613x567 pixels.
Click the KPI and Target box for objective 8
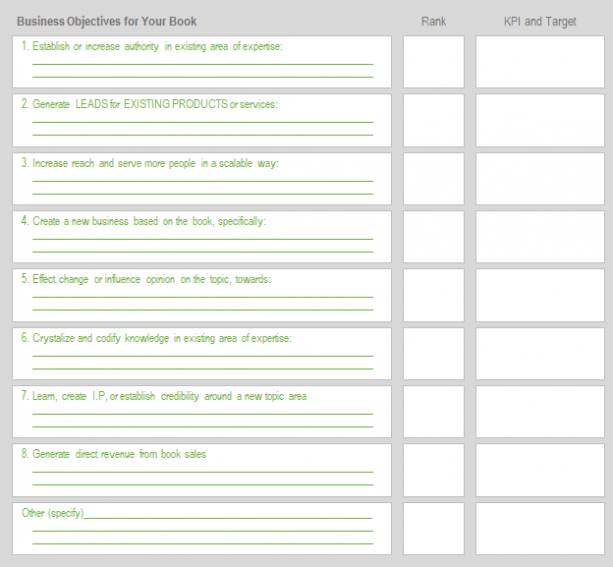540,469
